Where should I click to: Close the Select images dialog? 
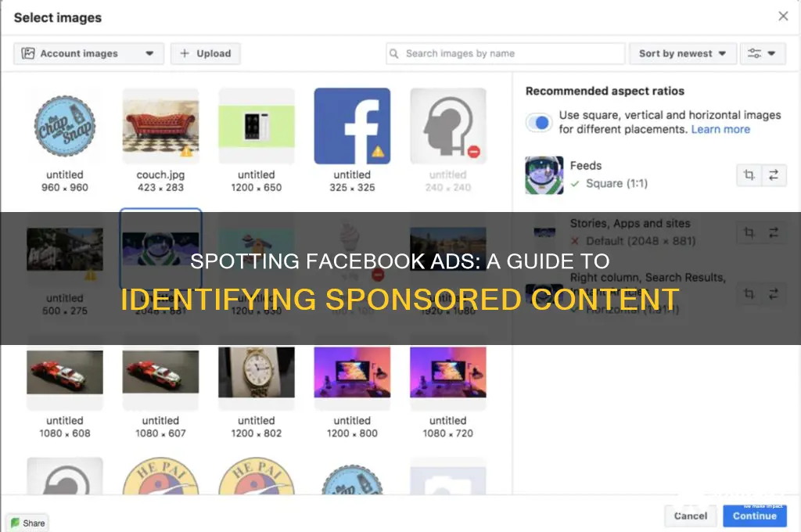[x=783, y=16]
